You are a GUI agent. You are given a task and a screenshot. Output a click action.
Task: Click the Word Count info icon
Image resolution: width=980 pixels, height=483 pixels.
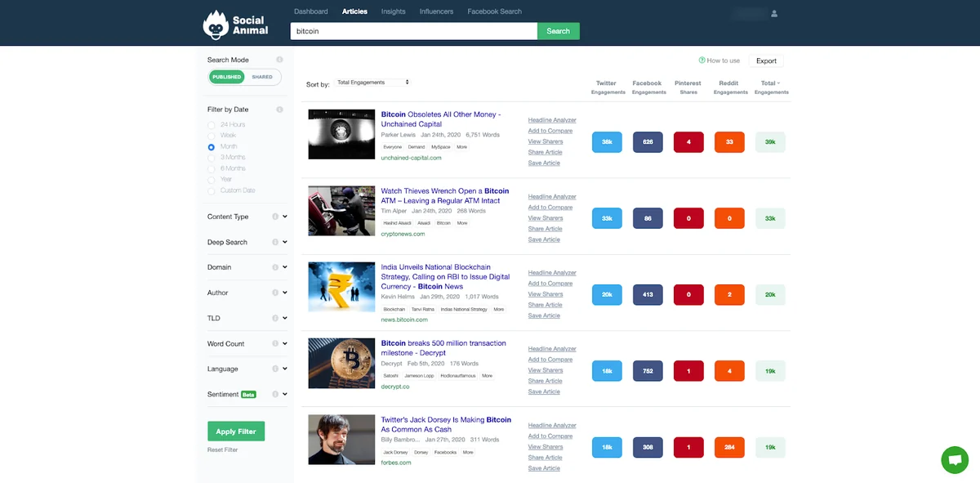(275, 343)
